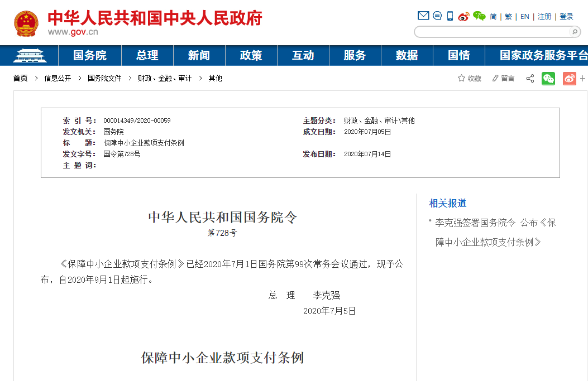Expand more share options plus icon

click(582, 78)
